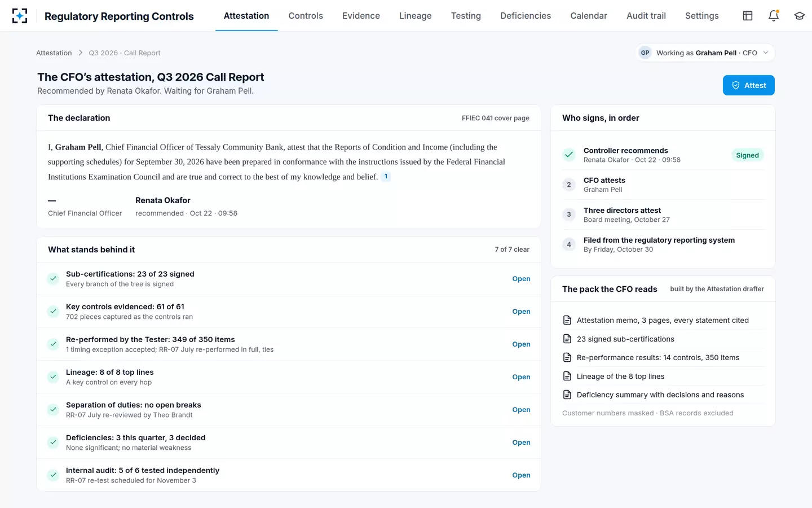Expand the Working as Graham Pell dropdown
The height and width of the screenshot is (508, 812).
pos(705,53)
